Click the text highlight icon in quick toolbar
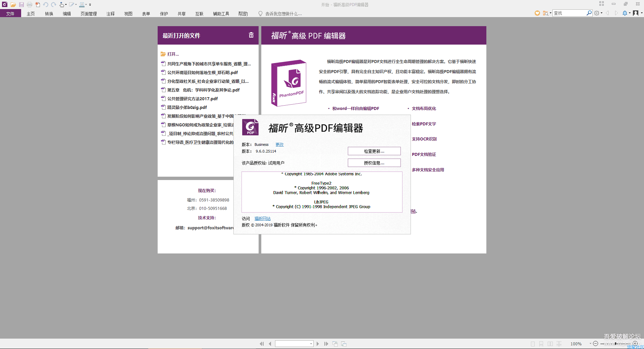Viewport: 644px width, 349px height. click(x=82, y=5)
